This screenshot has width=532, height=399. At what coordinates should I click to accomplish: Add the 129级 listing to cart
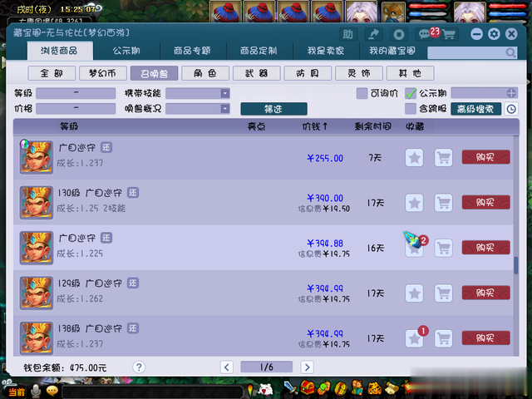point(443,293)
